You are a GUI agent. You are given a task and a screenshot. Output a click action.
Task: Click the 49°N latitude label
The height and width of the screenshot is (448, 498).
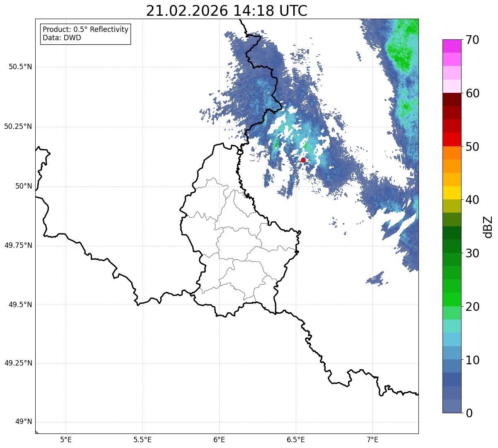(x=24, y=422)
